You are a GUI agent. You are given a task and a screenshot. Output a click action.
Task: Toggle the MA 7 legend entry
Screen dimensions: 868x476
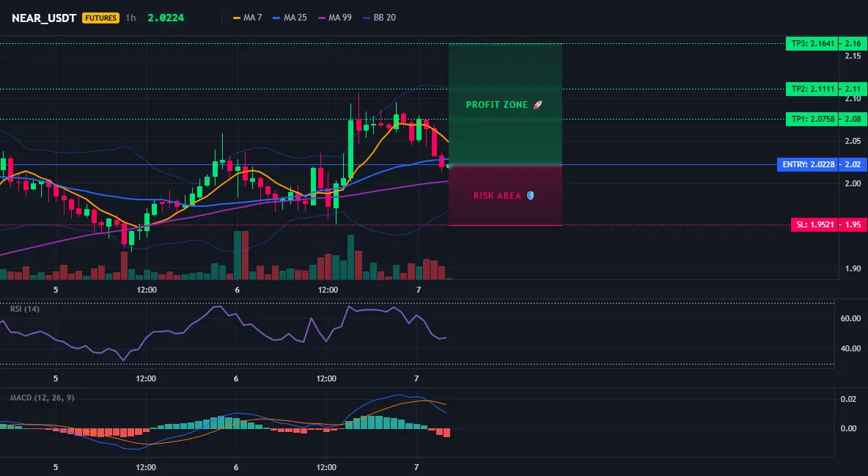tap(248, 18)
